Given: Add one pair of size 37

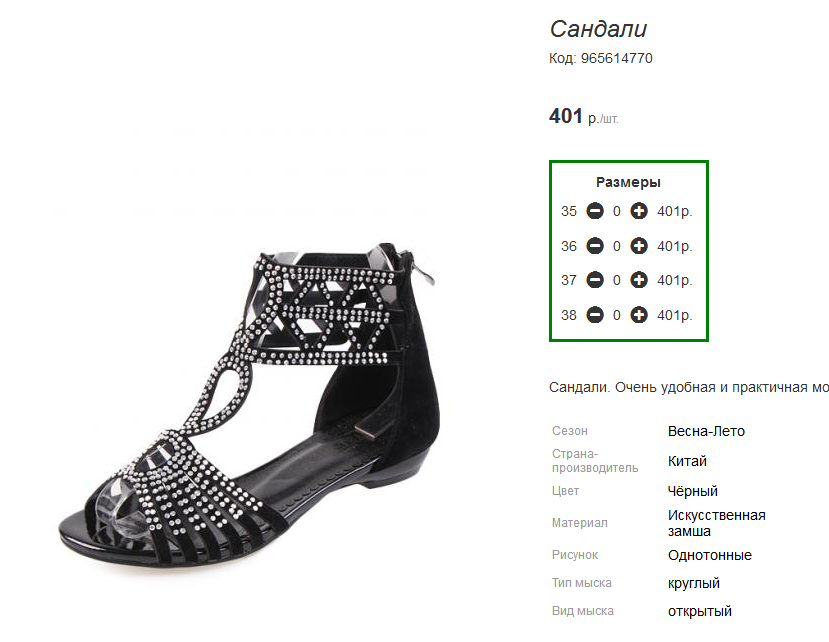Looking at the screenshot, I should coord(639,280).
